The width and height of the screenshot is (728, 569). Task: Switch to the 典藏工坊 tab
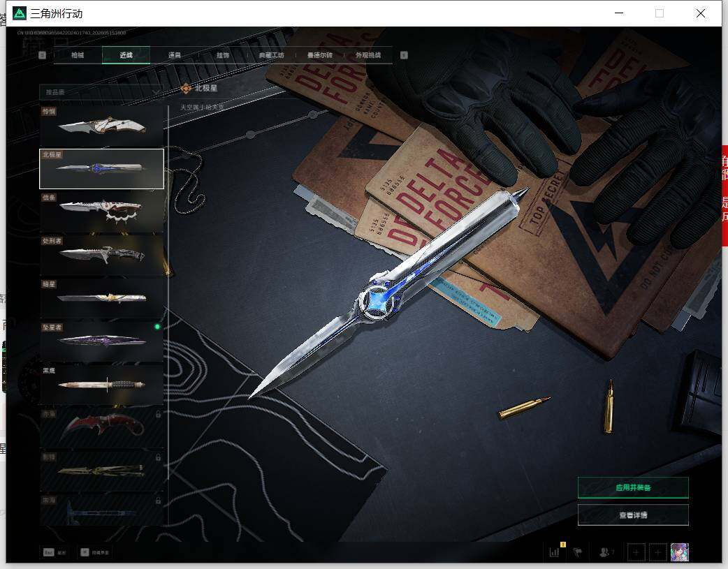point(271,55)
